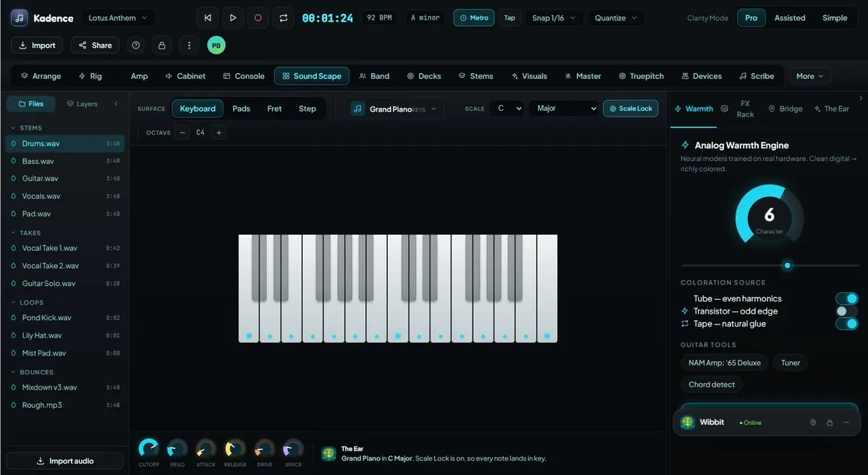868x475 pixels.
Task: Click the Wibbit location pin icon
Action: 813,422
